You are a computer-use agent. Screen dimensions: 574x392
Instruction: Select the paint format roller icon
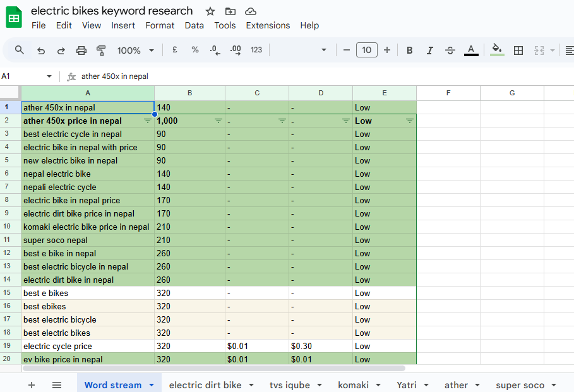101,50
